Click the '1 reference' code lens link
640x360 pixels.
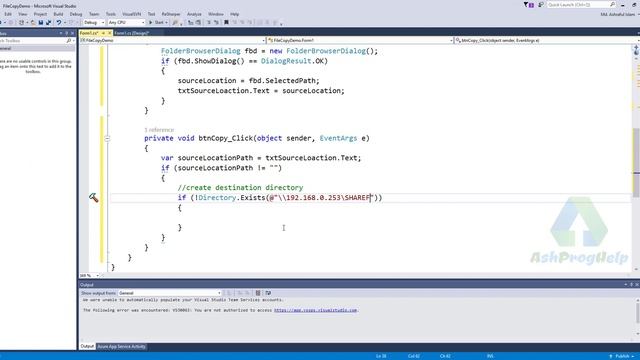[159, 130]
